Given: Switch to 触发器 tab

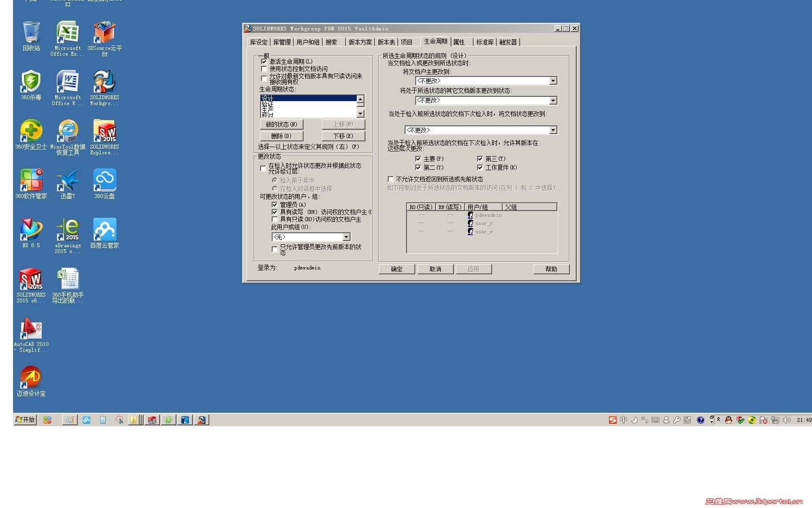Looking at the screenshot, I should tap(508, 42).
